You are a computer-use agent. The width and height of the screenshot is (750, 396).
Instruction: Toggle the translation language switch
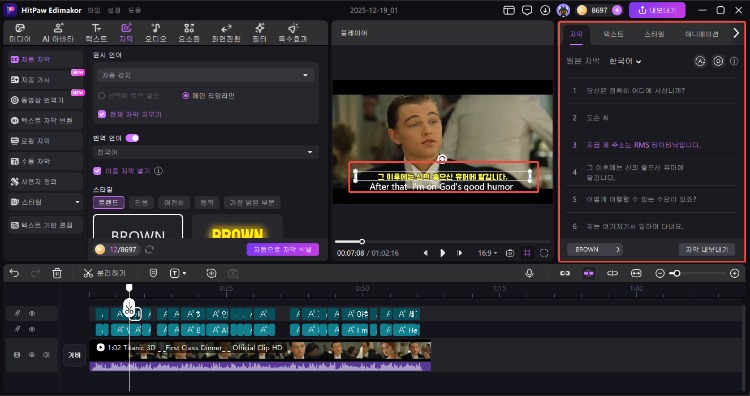coord(132,138)
